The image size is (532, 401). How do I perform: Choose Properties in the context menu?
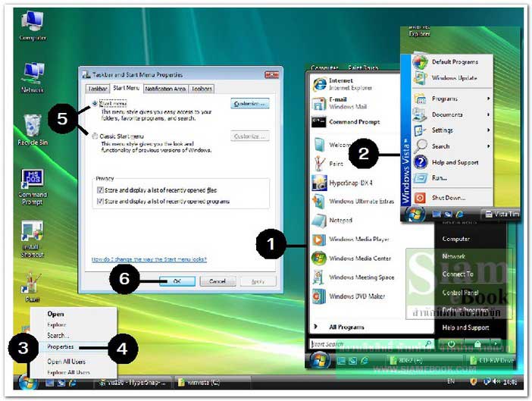point(61,346)
